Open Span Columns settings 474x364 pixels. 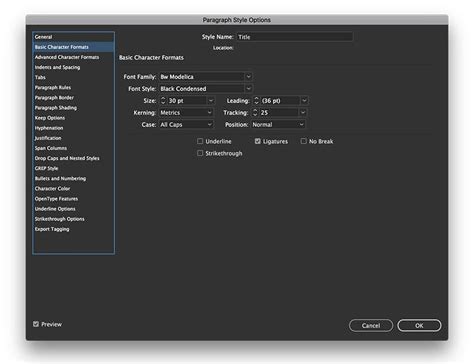[x=73, y=148]
